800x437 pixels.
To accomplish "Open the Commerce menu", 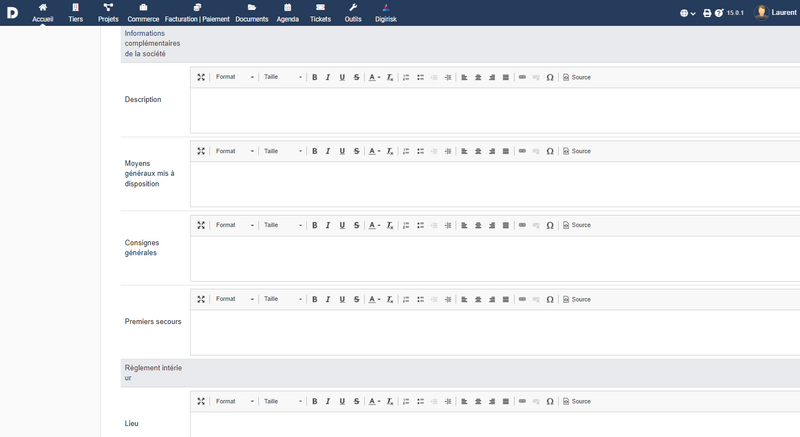I will tap(143, 13).
